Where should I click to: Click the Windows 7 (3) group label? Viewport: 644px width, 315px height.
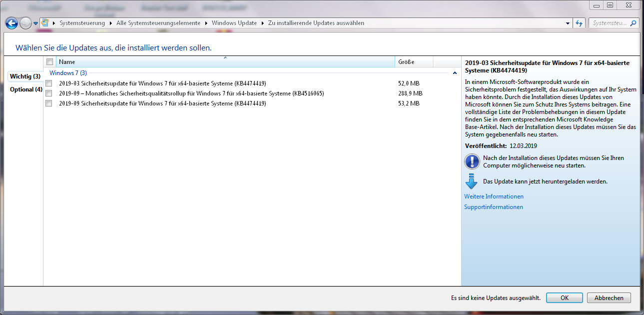[68, 73]
